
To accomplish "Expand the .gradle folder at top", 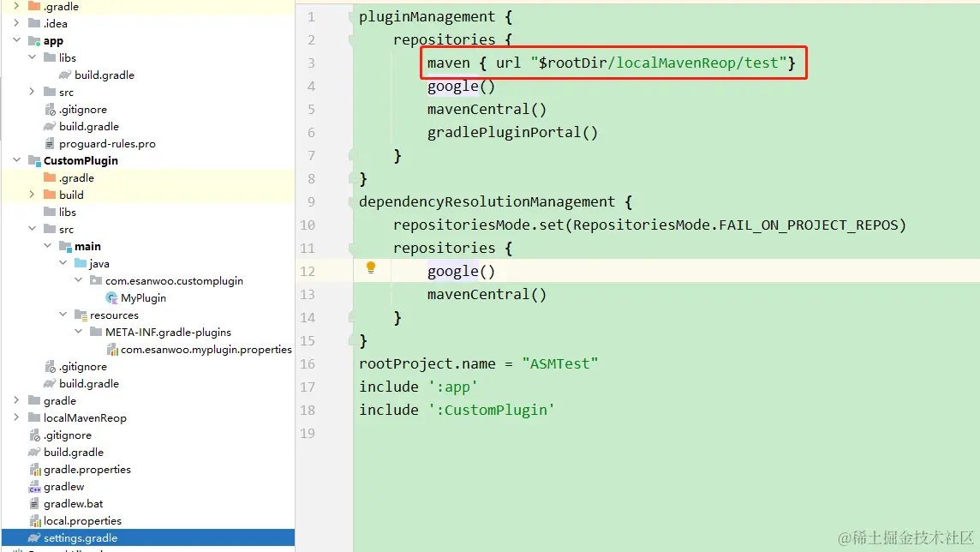I will (x=16, y=6).
